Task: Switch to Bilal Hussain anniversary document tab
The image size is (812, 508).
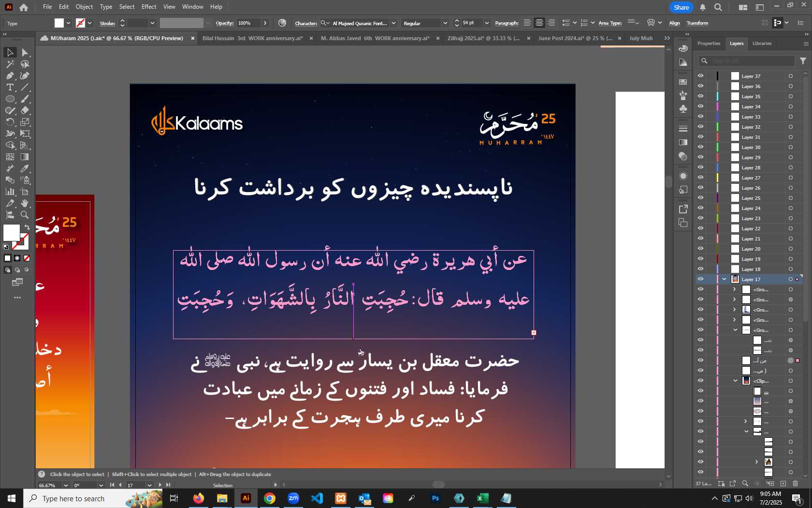Action: click(x=253, y=38)
